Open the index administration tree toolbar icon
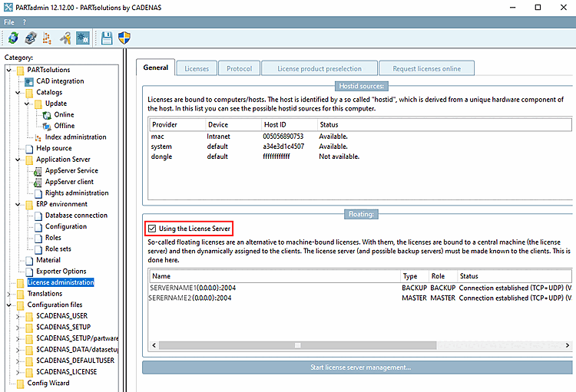The width and height of the screenshot is (576, 392). coord(47,38)
